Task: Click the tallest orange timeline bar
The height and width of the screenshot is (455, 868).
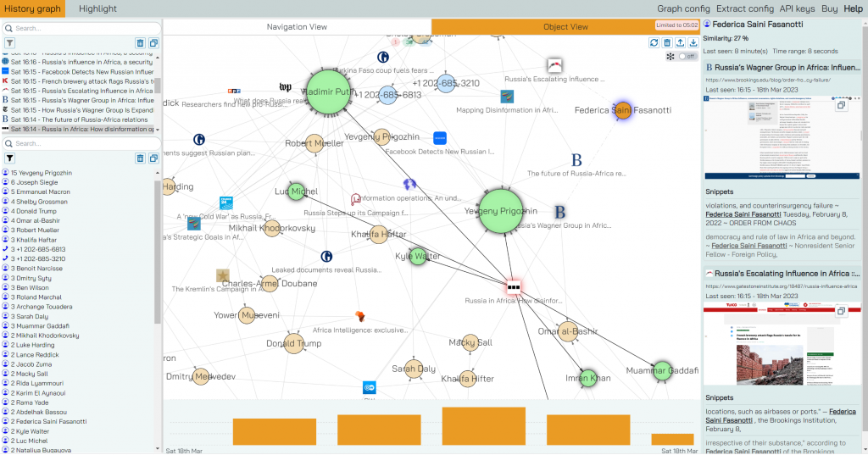Action: [483, 425]
